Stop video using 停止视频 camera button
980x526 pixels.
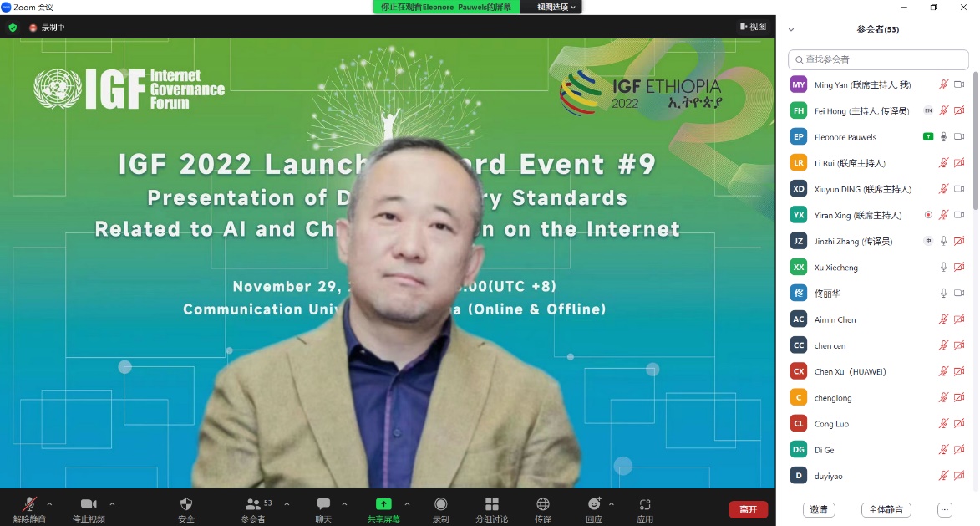pos(89,504)
